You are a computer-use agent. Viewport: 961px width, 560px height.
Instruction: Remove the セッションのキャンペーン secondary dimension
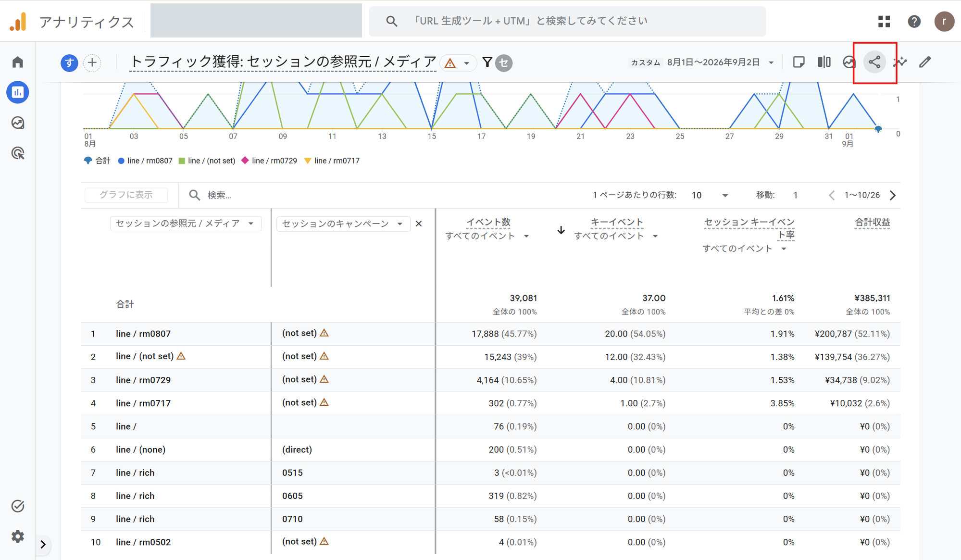tap(419, 224)
